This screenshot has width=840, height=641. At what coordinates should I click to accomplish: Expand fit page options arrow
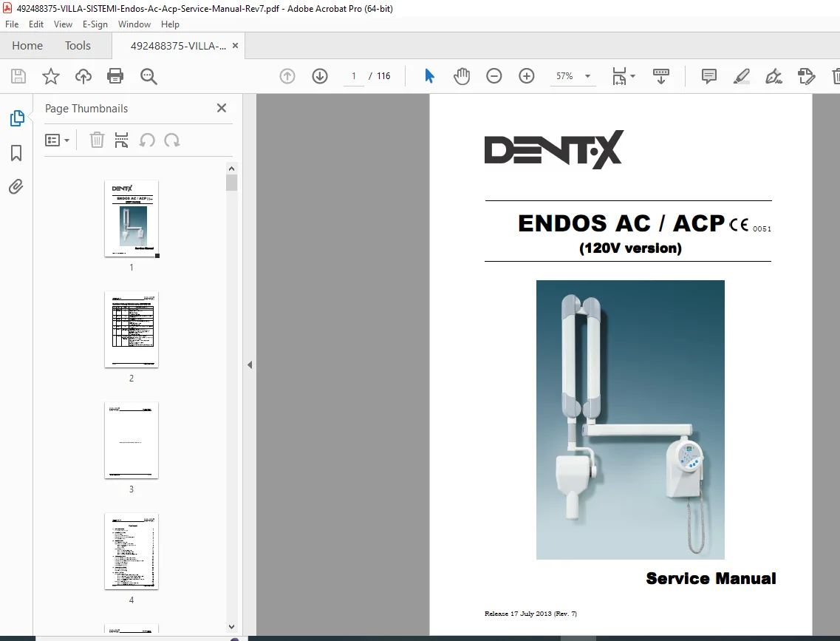(x=632, y=76)
